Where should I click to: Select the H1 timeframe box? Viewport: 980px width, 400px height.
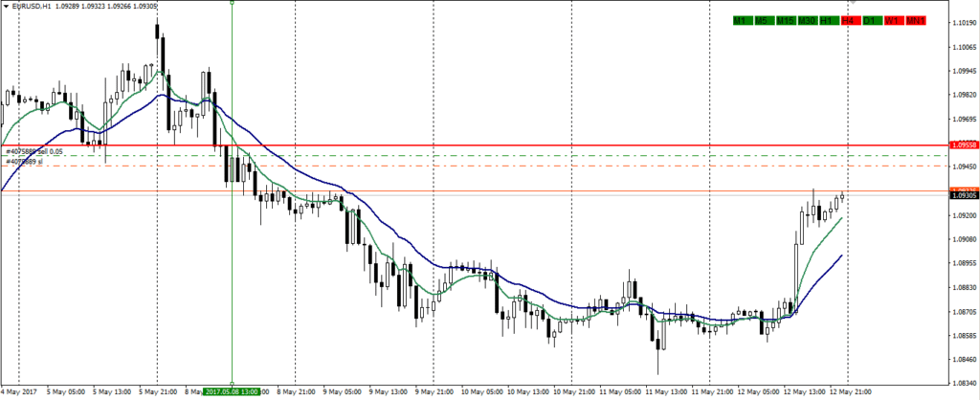828,20
